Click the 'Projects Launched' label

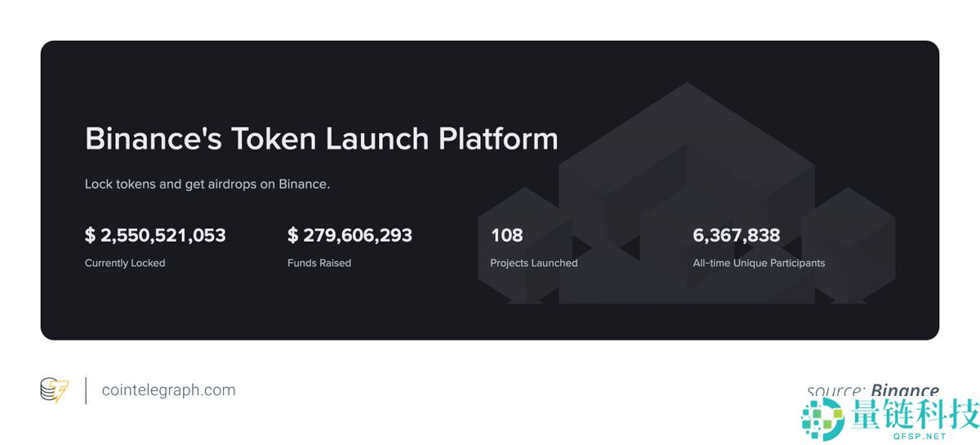pos(533,263)
